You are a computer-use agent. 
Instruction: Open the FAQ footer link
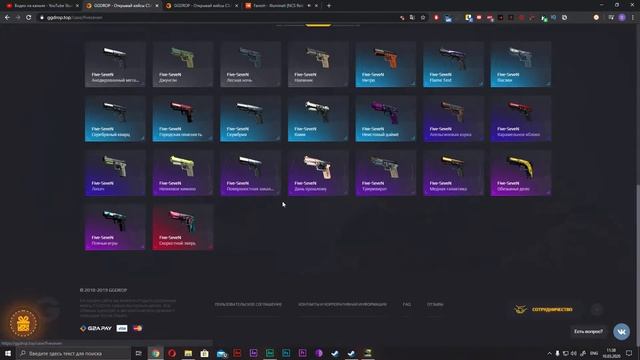pyautogui.click(x=407, y=304)
